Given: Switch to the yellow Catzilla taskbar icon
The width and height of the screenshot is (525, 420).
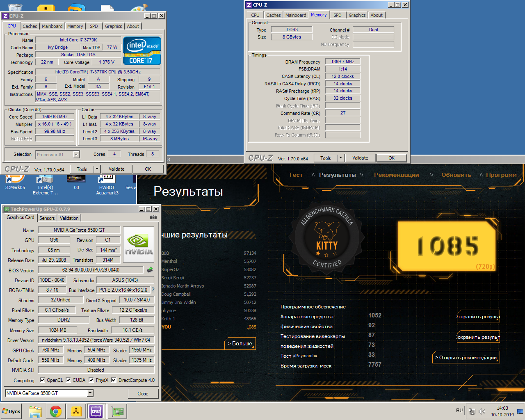Looking at the screenshot, I should pyautogui.click(x=76, y=411).
